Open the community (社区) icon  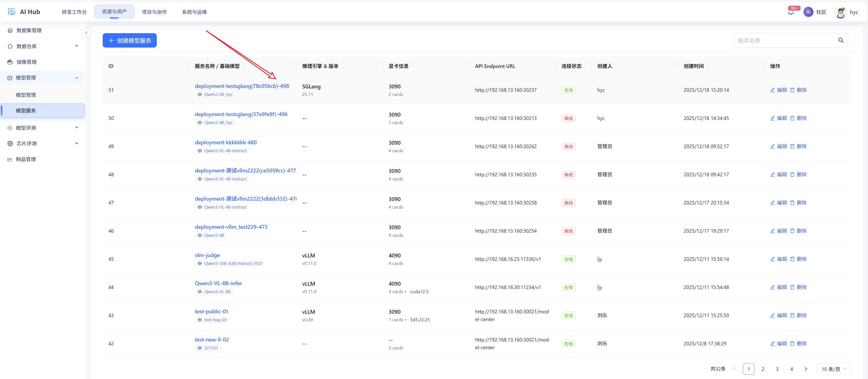[x=808, y=12]
